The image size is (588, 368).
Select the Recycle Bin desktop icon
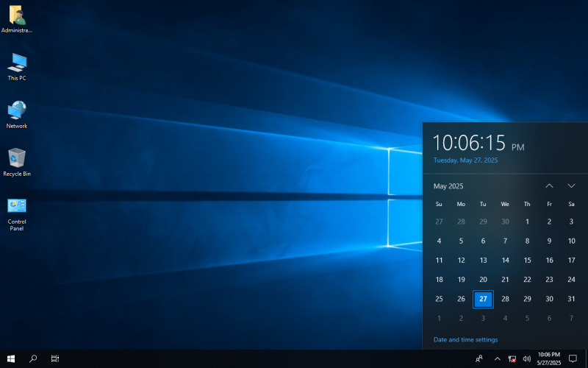(16, 162)
